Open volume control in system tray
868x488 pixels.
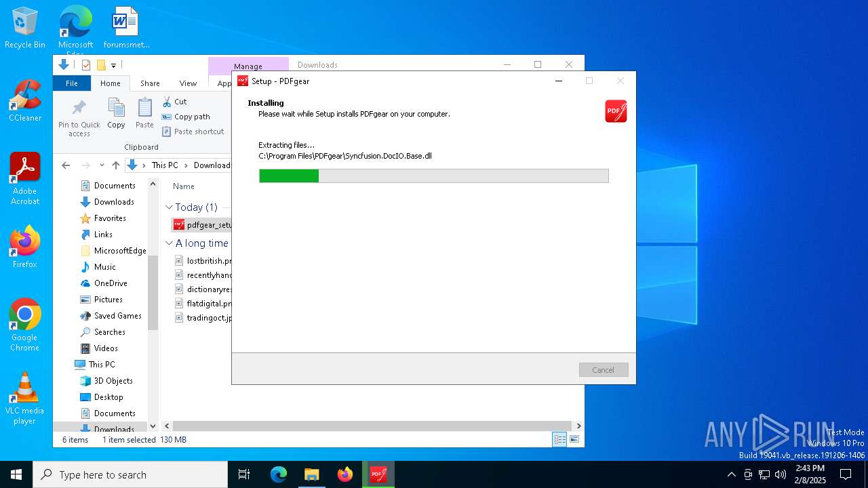tap(781, 474)
